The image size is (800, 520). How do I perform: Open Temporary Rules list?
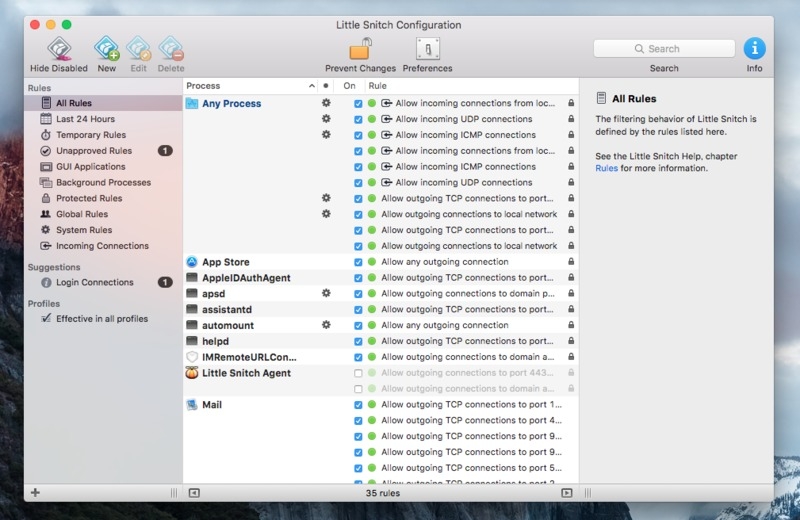point(104,135)
